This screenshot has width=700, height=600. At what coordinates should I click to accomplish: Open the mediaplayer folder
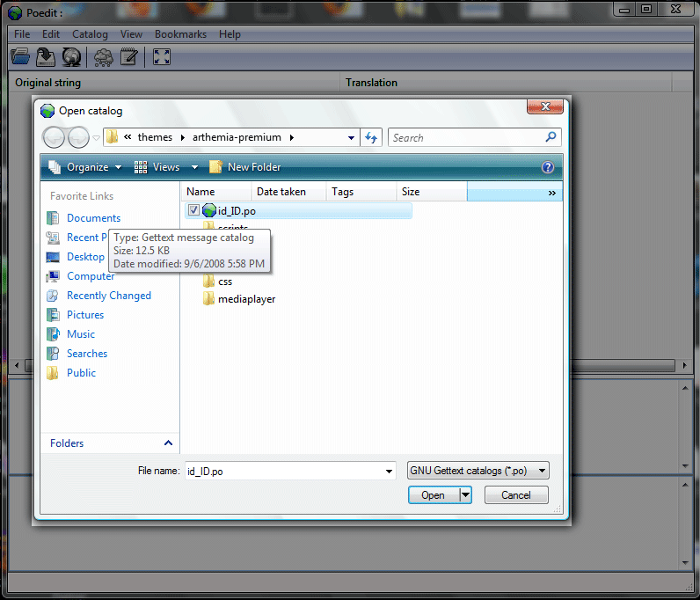pos(246,299)
